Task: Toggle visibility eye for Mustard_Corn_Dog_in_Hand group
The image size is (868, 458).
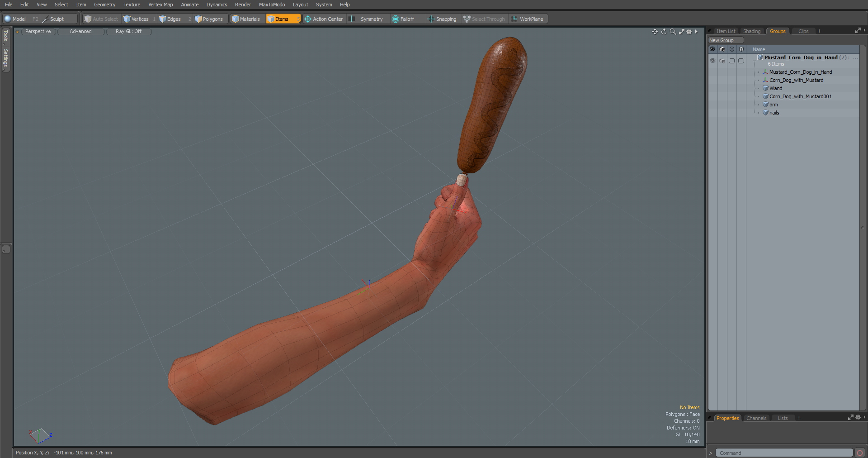Action: point(712,61)
